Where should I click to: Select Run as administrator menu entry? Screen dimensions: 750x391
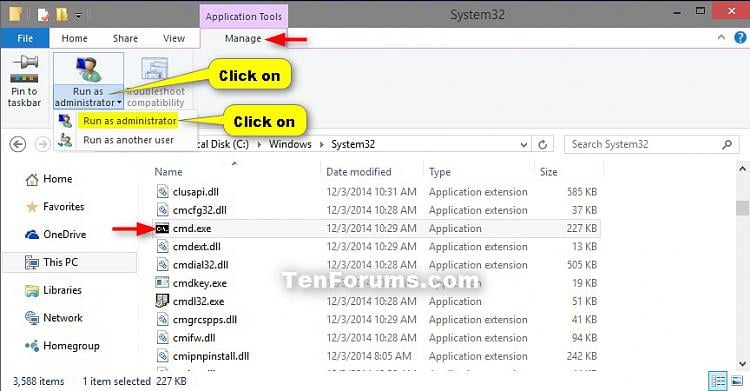pyautogui.click(x=130, y=121)
